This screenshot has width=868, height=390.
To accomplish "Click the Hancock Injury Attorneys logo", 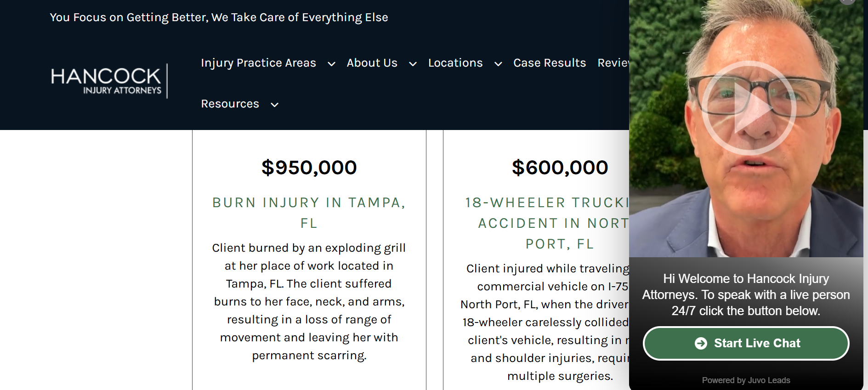I will pos(108,81).
